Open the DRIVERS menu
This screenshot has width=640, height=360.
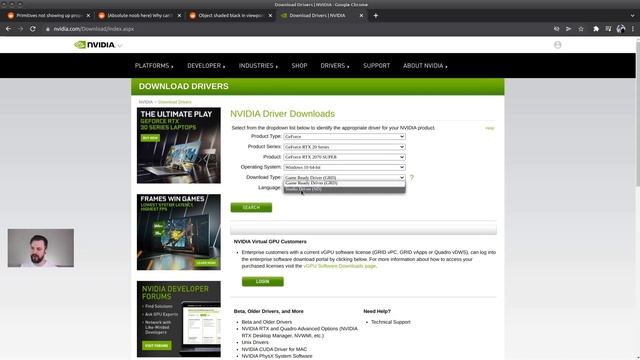[335, 66]
